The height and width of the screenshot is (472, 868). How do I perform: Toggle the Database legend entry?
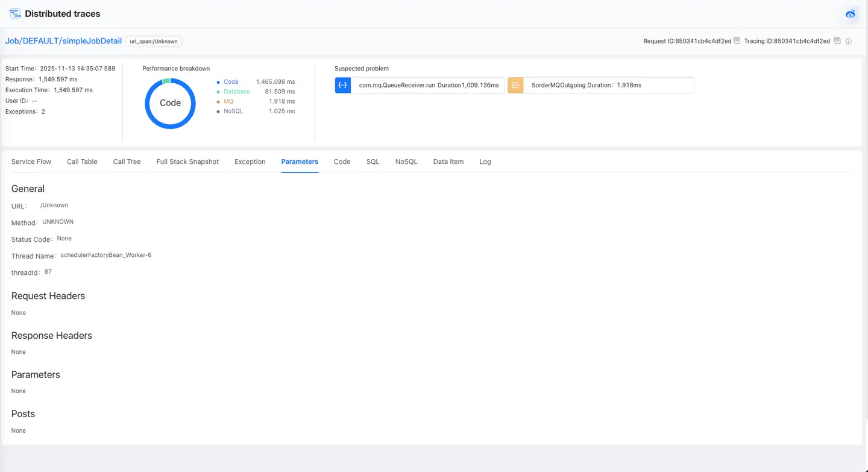[236, 92]
